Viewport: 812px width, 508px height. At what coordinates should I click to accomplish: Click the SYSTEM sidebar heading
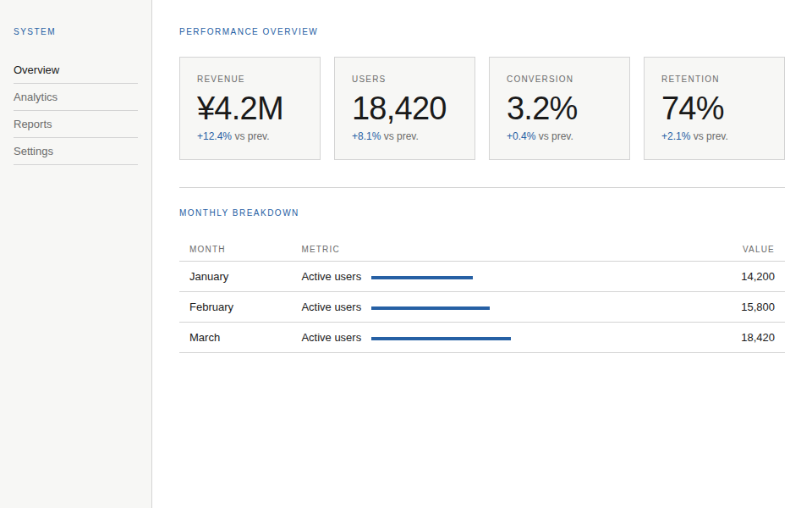34,31
